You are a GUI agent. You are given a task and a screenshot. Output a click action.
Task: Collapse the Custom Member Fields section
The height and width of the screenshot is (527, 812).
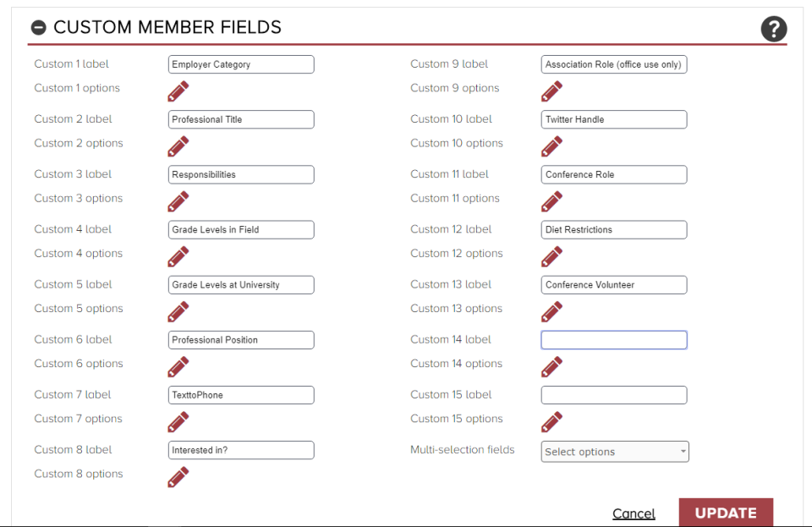(x=37, y=27)
